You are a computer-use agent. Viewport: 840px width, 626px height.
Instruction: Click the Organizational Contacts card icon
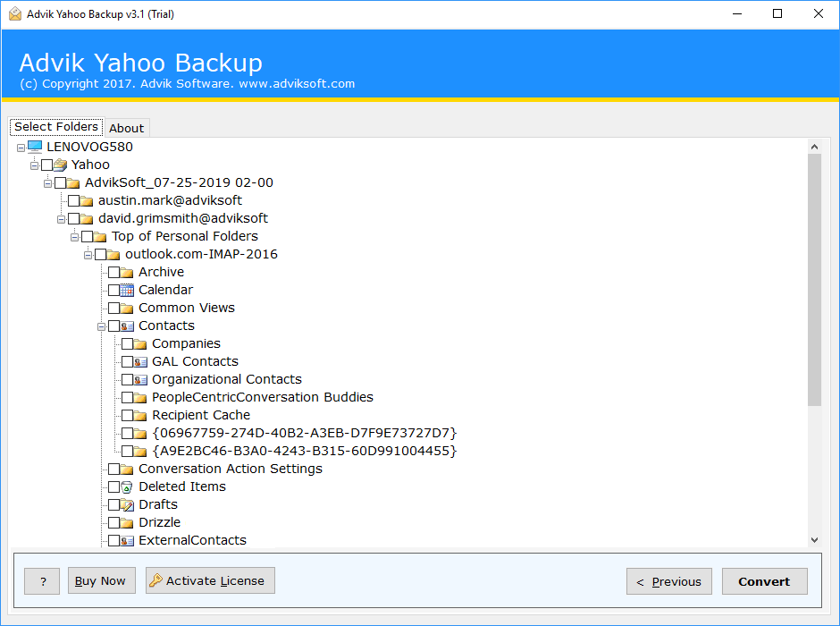coord(140,380)
